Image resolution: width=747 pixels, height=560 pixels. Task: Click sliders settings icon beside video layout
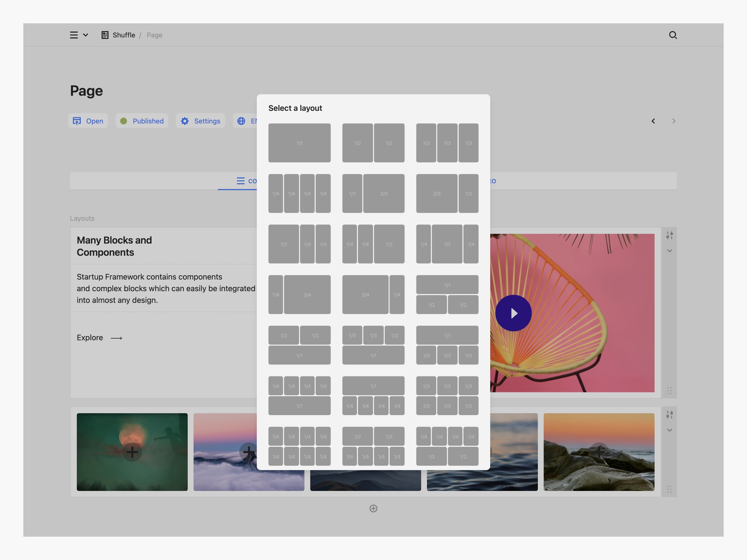[x=669, y=235]
